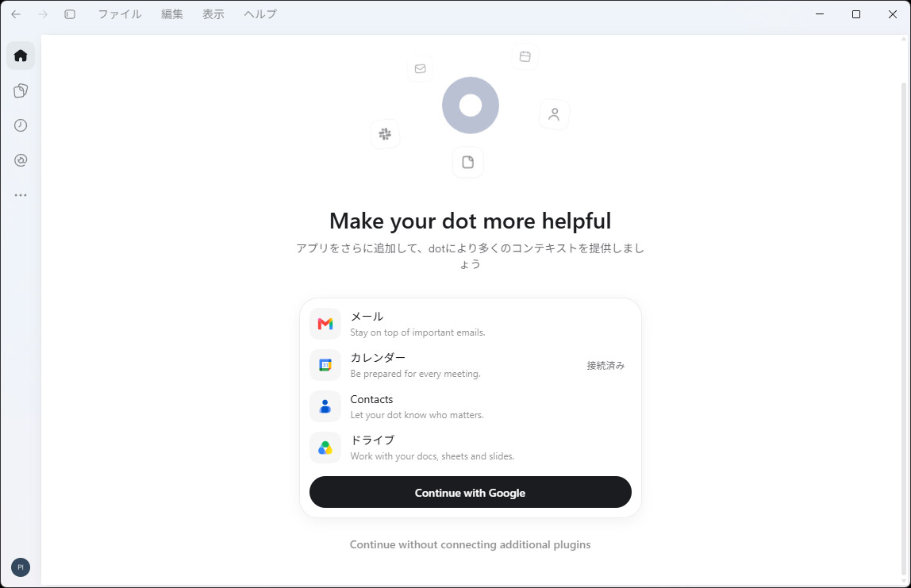Screen dimensions: 911x588
Task: Select the Contacts plugin row title
Action: tap(371, 399)
